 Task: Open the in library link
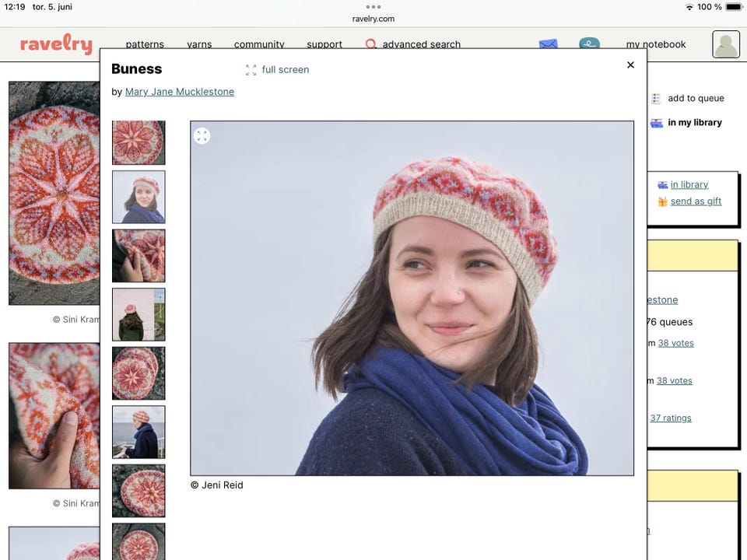689,184
